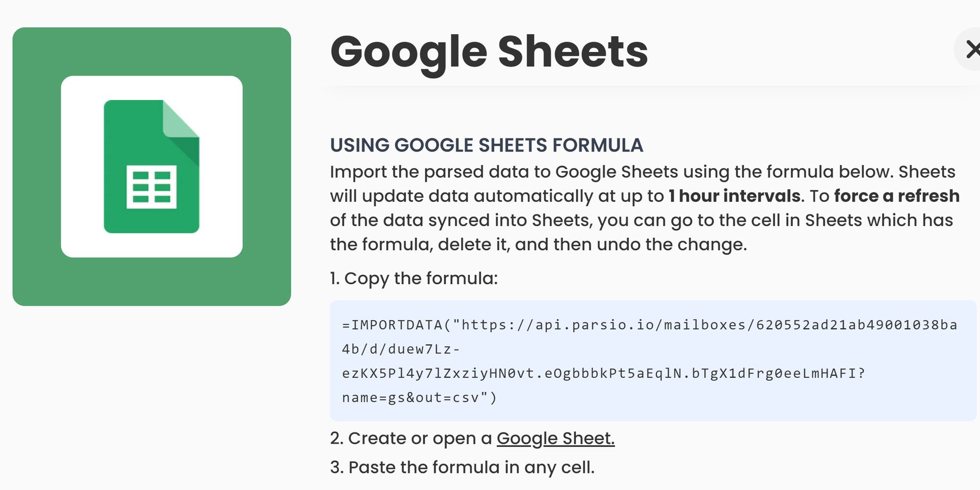Click the api.parsio.io URL line in formula
This screenshot has width=980, height=490.
[649, 325]
